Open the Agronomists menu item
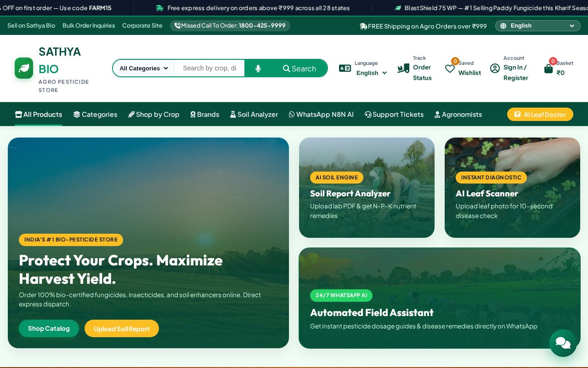 coord(458,114)
